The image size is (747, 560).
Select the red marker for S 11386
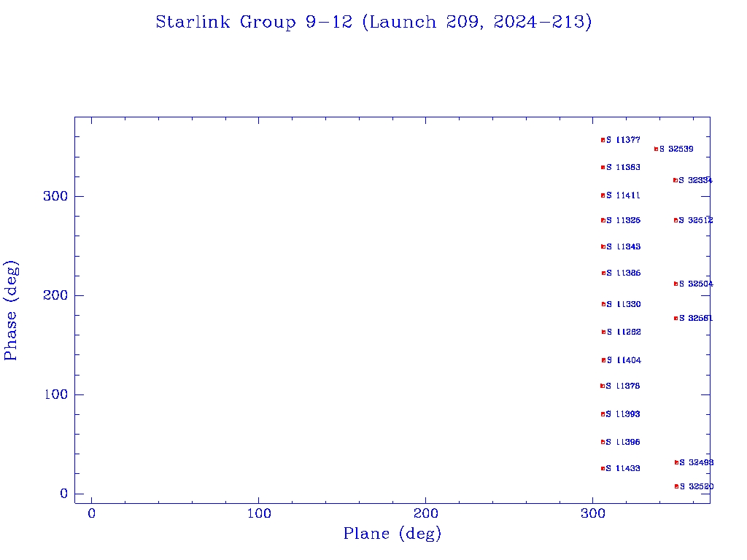coord(603,273)
